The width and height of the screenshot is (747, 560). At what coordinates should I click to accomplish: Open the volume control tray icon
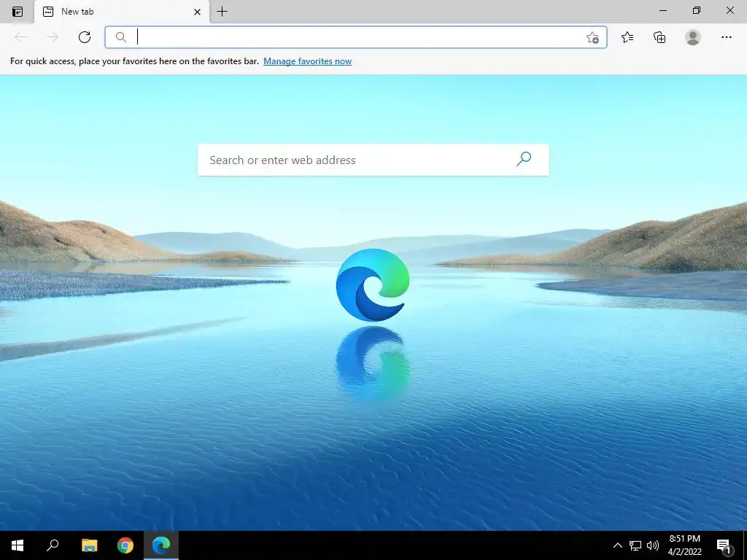(x=653, y=545)
